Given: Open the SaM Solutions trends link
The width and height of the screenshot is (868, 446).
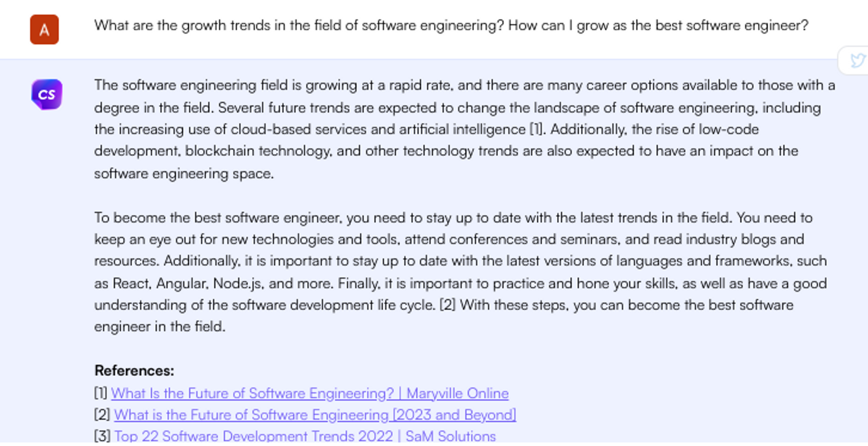Looking at the screenshot, I should (x=305, y=436).
